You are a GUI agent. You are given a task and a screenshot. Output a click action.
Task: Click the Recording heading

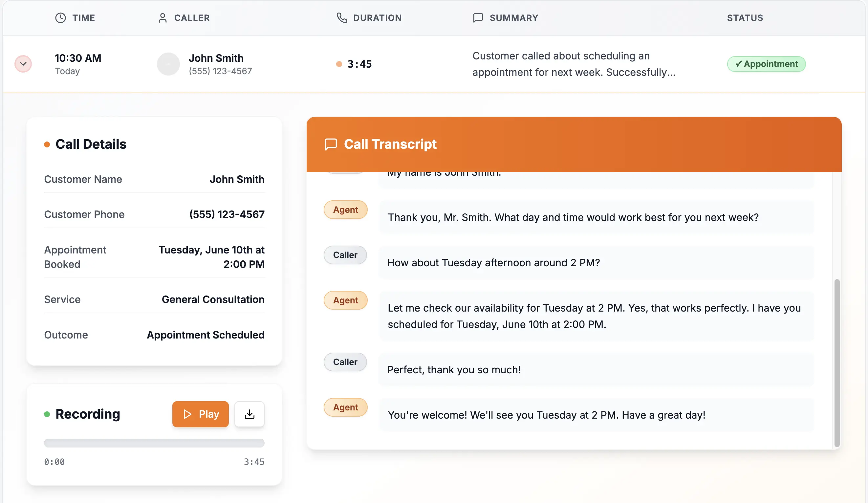click(88, 414)
